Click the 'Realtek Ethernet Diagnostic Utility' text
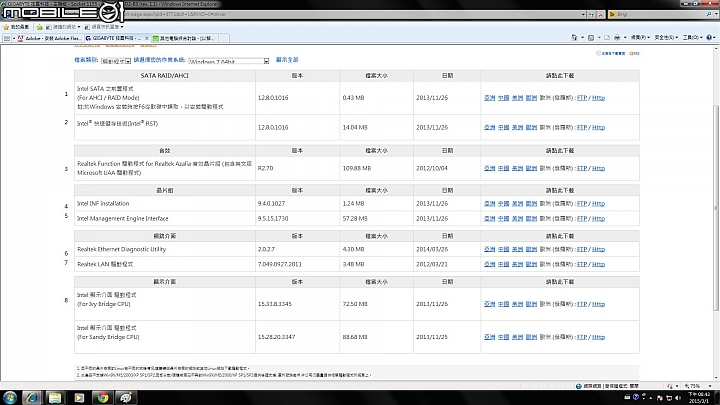This screenshot has width=720, height=405. [122, 249]
